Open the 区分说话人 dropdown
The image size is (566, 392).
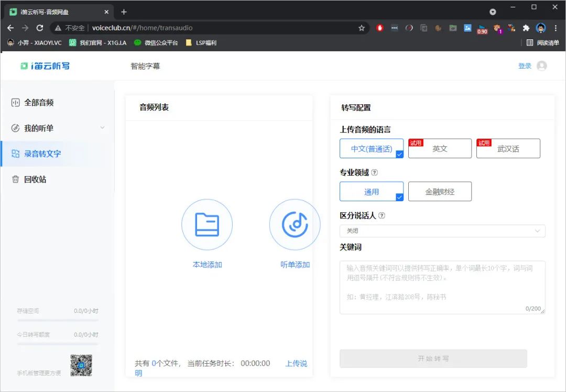tap(442, 231)
